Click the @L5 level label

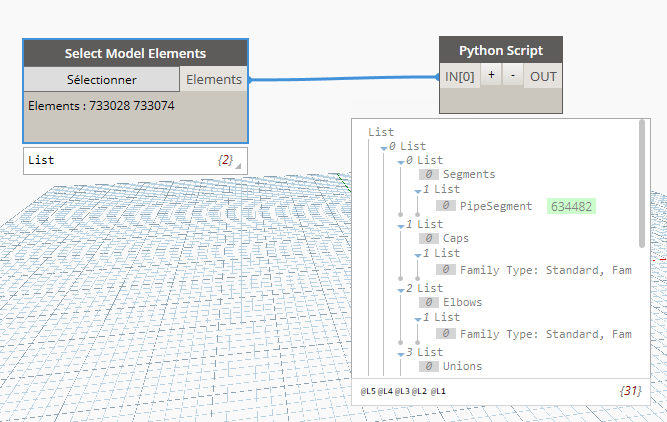pyautogui.click(x=368, y=391)
